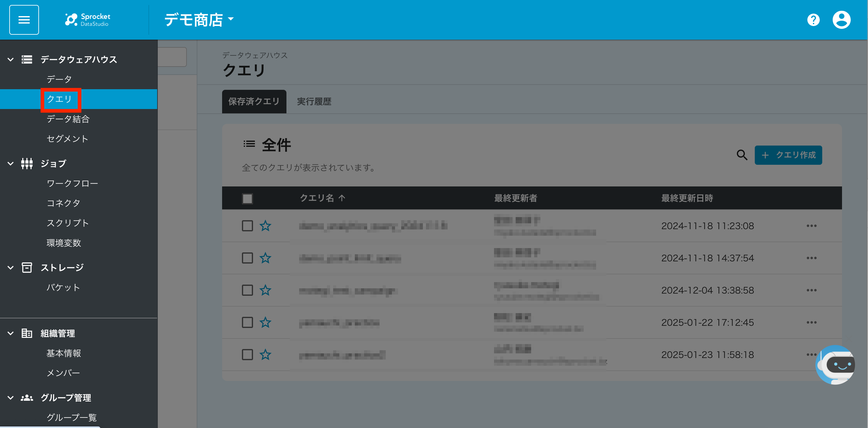
Task: Click the 組織管理 building icon
Action: point(27,333)
